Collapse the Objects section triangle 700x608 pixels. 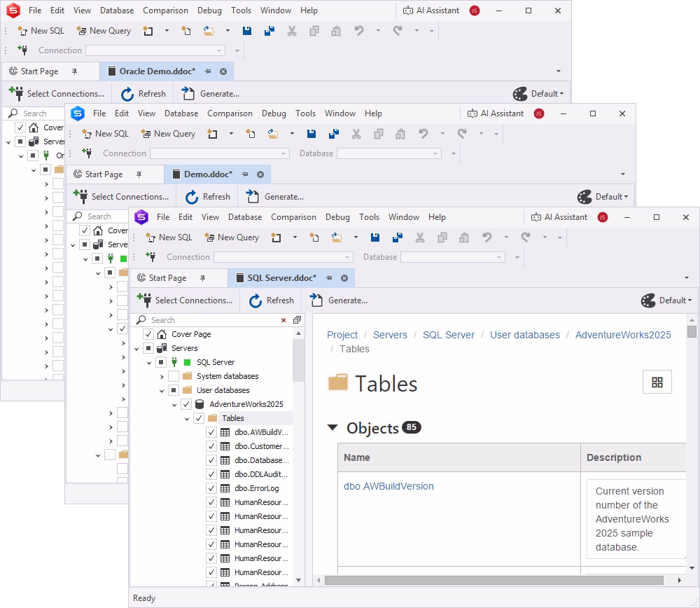(332, 427)
